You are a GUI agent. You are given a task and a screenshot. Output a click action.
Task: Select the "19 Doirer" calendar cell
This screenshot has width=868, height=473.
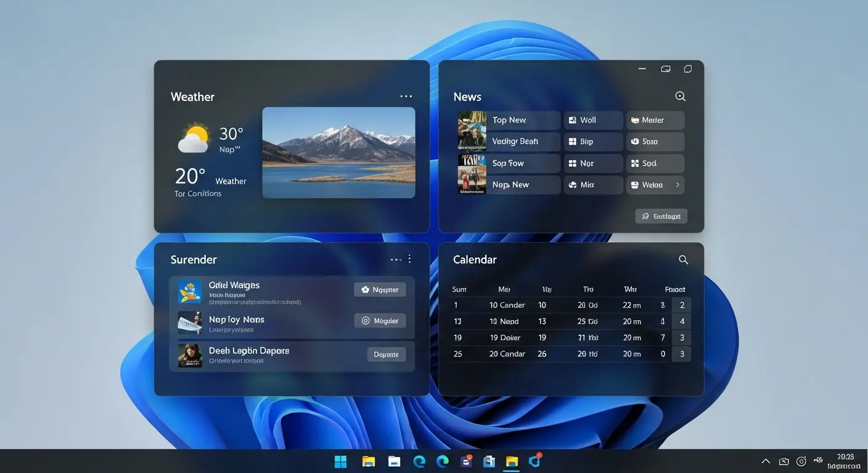506,338
